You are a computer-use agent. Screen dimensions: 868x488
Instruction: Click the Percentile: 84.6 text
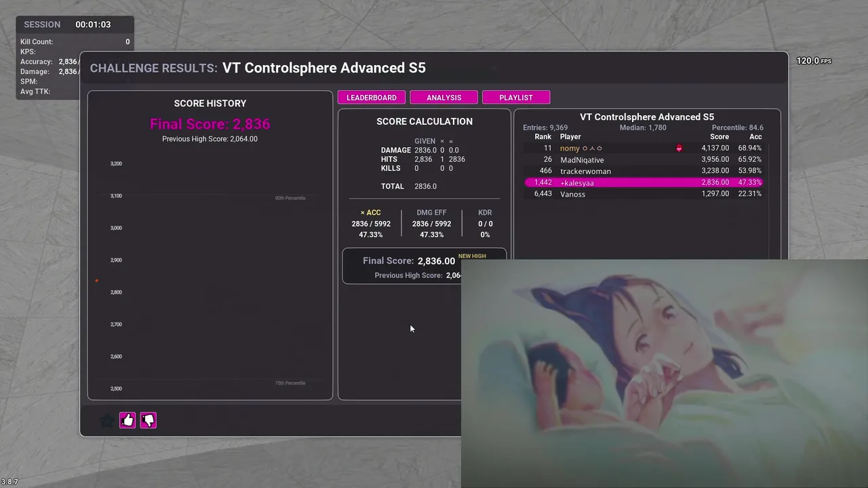point(738,127)
